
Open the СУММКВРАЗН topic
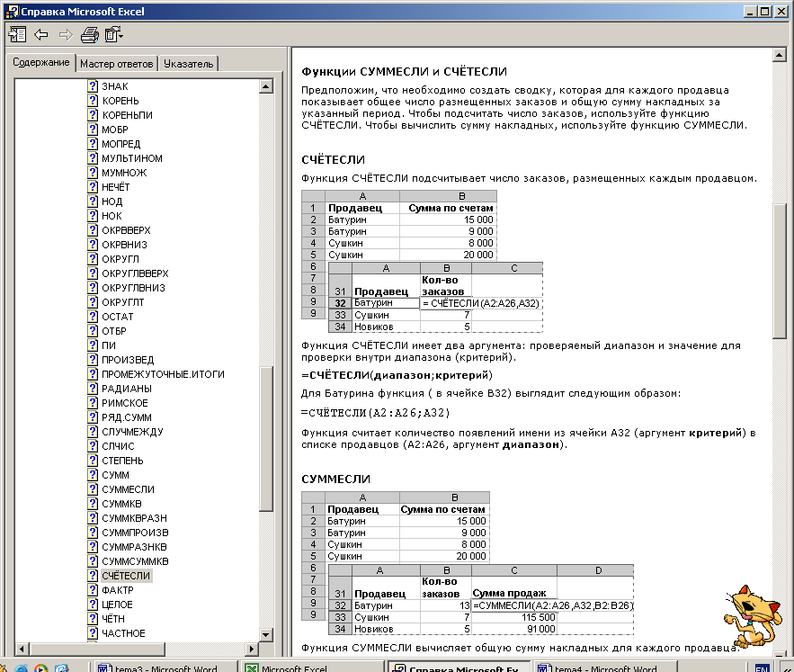click(x=134, y=518)
